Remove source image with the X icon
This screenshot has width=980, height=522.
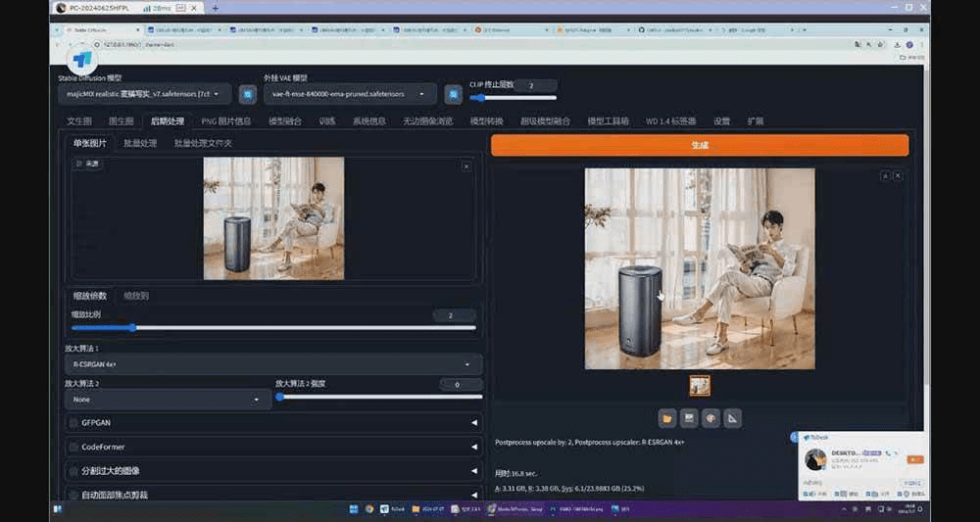click(466, 166)
